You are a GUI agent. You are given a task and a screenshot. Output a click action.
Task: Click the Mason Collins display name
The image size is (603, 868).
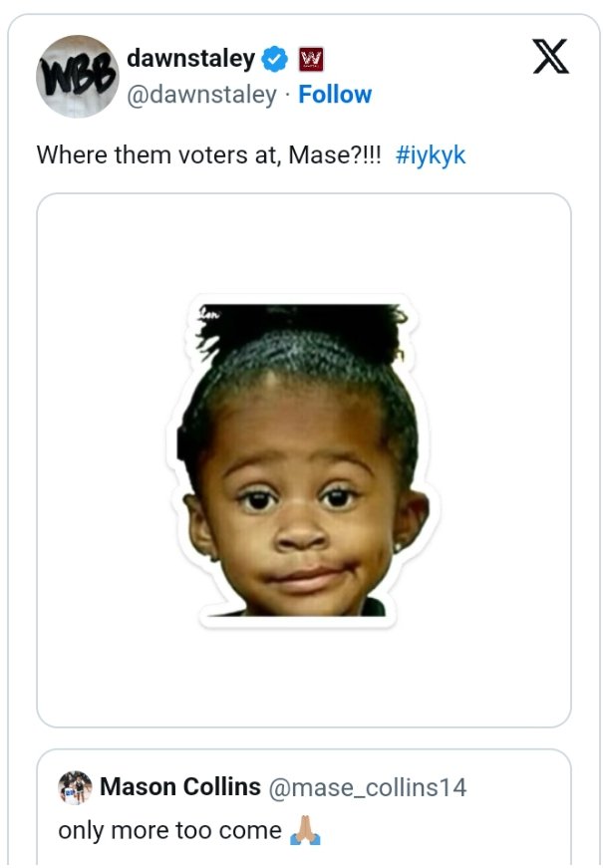point(180,786)
